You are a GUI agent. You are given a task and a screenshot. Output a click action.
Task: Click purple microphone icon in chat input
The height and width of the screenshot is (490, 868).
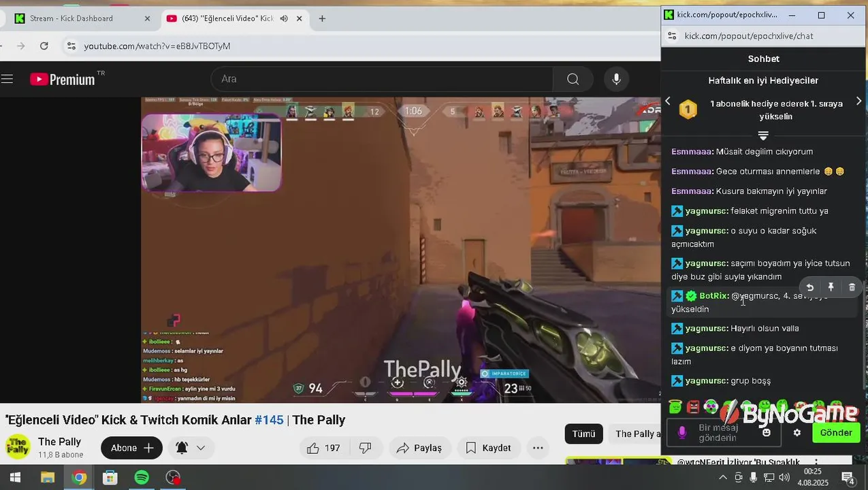(682, 433)
